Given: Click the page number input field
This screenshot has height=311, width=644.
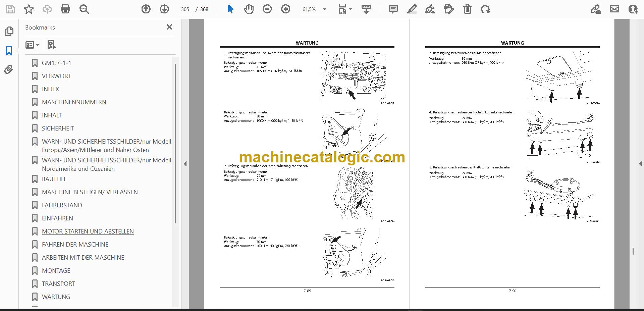Looking at the screenshot, I should [x=185, y=9].
